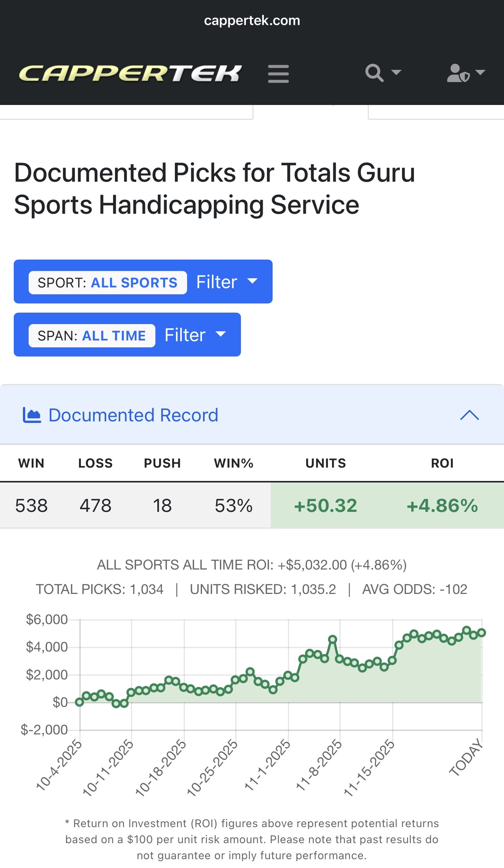Collapse the Documented Record section chevron

(469, 415)
